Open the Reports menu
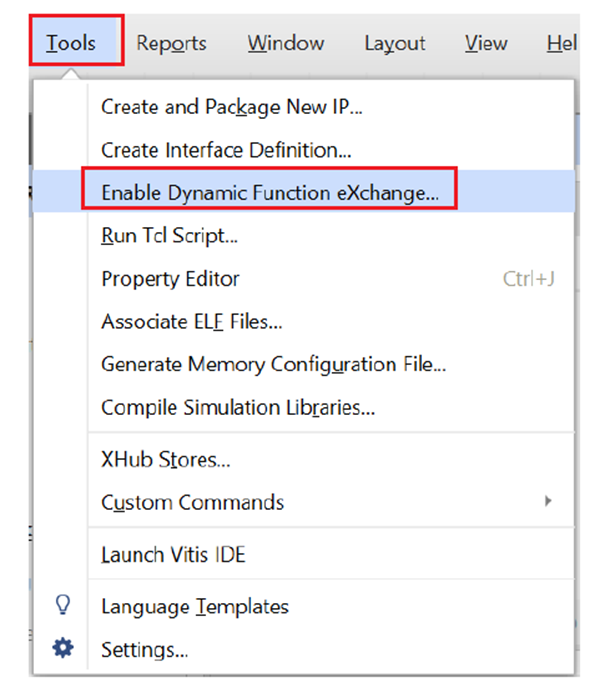Image resolution: width=605 pixels, height=692 pixels. click(171, 43)
